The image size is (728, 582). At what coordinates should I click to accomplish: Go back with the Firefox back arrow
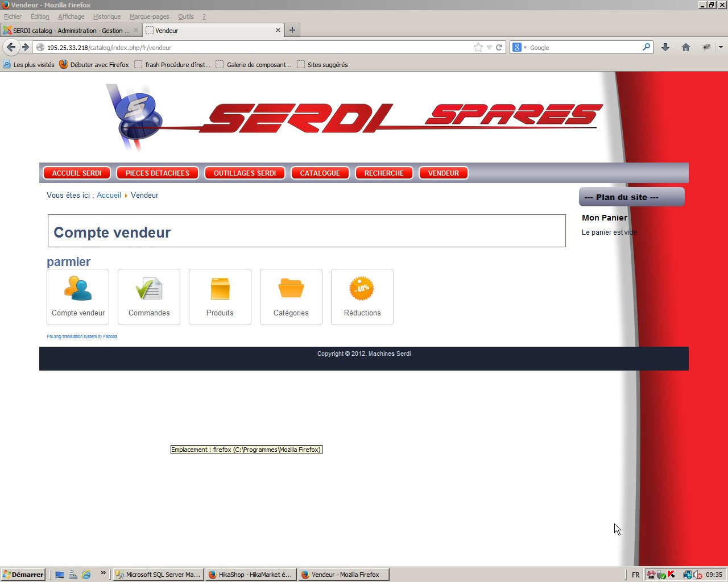11,47
